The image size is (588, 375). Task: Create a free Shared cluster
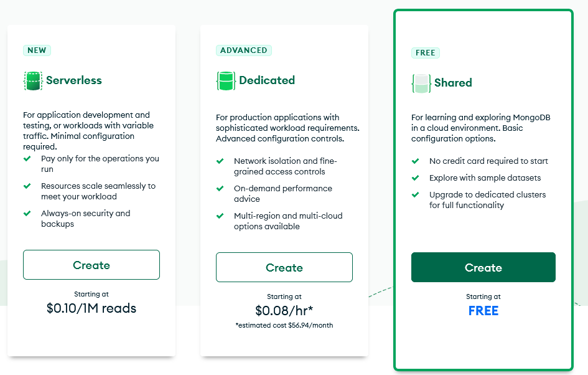(483, 267)
